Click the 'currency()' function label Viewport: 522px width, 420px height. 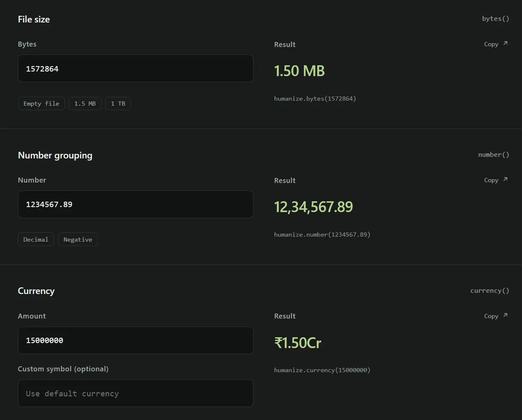pyautogui.click(x=490, y=291)
